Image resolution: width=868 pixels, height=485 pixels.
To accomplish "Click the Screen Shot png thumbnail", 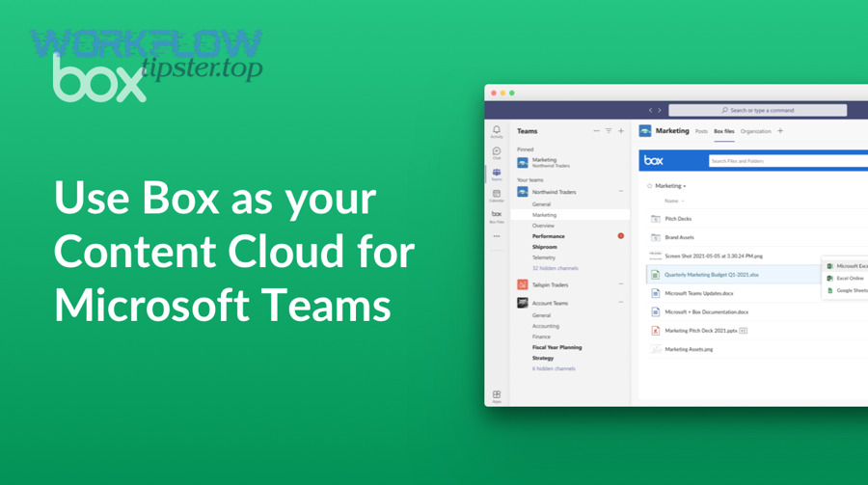I will click(656, 256).
